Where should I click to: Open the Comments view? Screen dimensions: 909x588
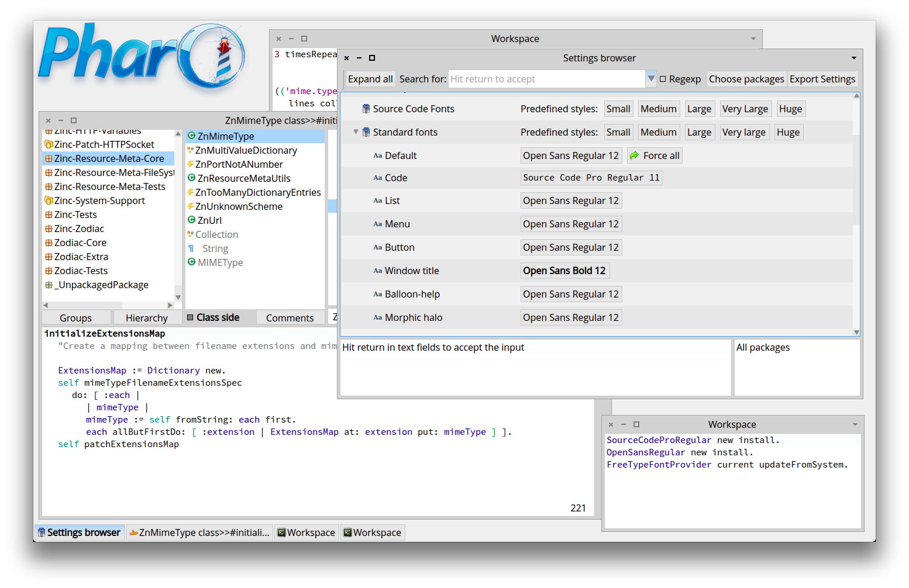290,318
